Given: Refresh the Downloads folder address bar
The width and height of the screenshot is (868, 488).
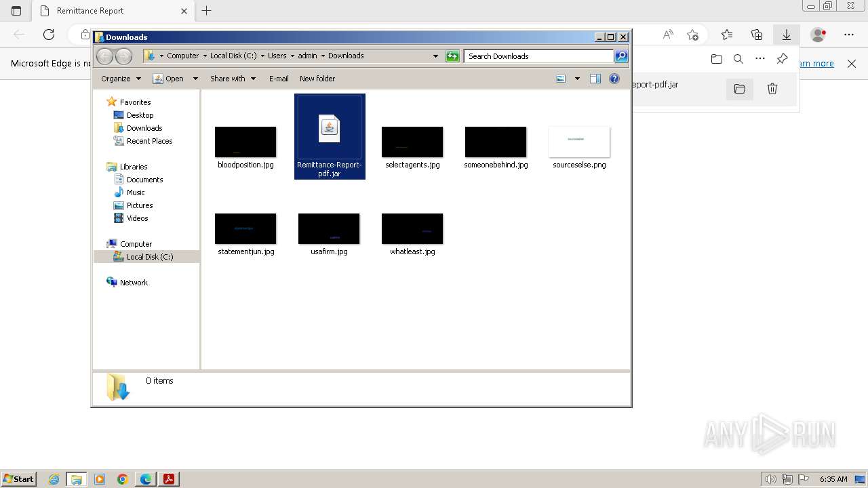Looking at the screenshot, I should point(452,56).
